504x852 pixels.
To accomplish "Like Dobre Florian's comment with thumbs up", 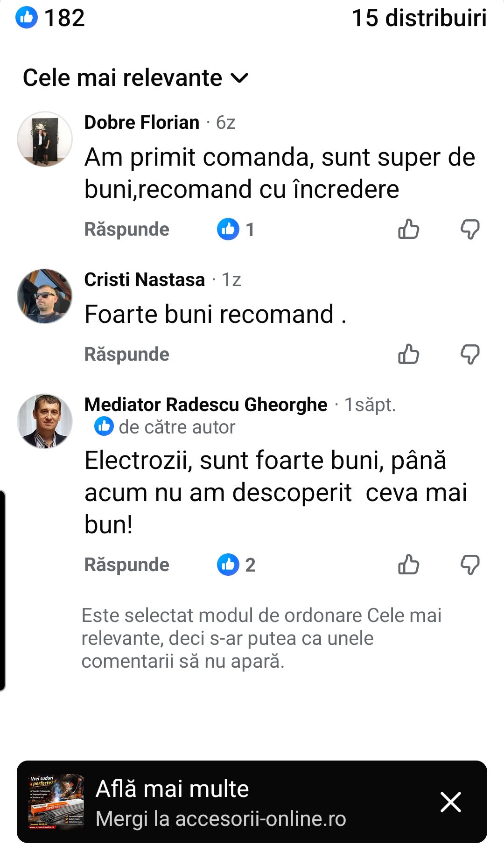I will [408, 229].
